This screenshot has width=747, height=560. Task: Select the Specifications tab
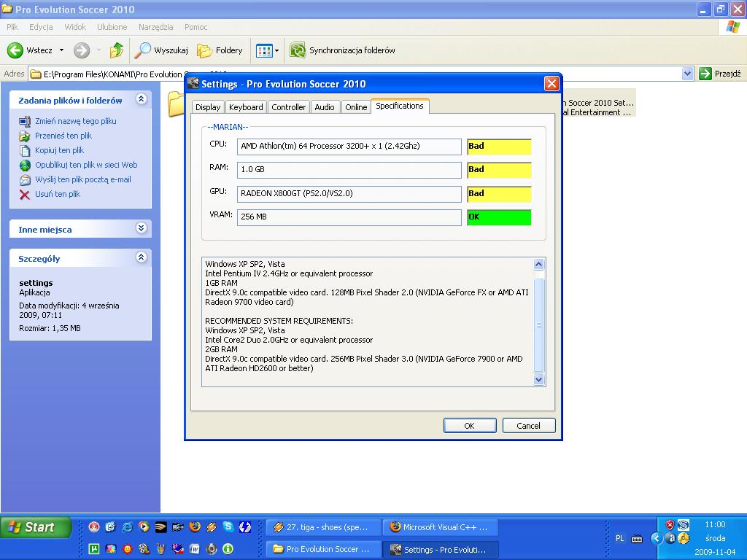tap(400, 106)
